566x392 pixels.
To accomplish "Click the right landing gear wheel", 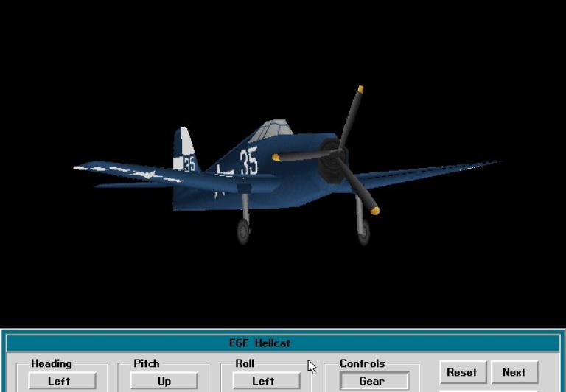I will (363, 231).
